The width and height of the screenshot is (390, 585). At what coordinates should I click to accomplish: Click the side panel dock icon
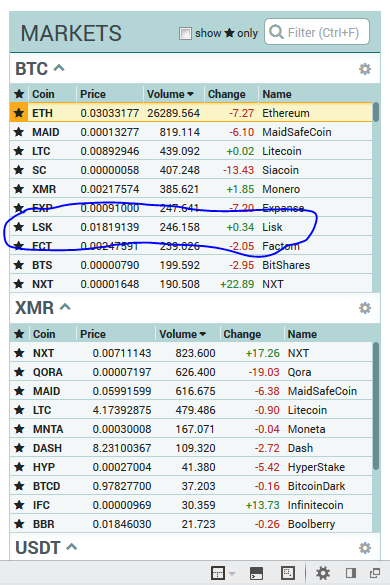350,573
